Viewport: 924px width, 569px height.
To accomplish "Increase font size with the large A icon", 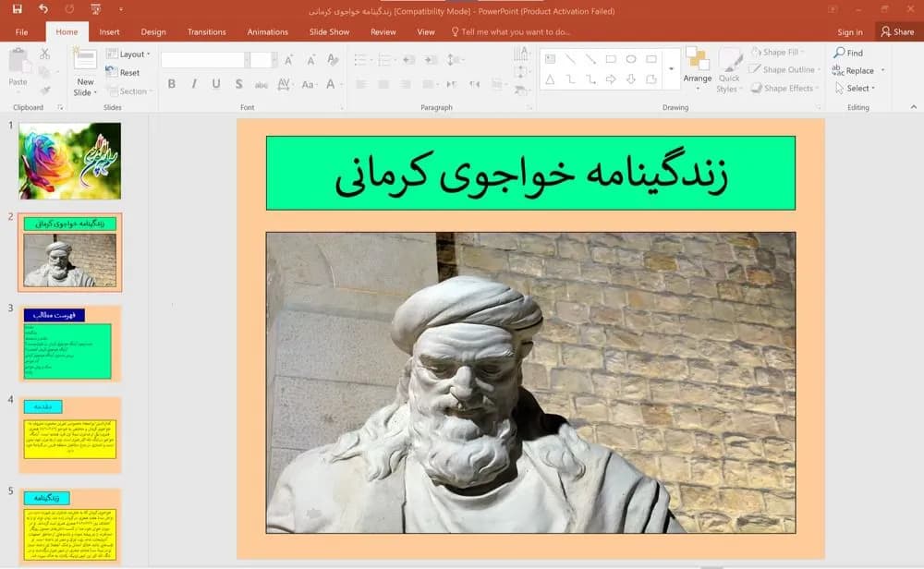I will tap(288, 59).
